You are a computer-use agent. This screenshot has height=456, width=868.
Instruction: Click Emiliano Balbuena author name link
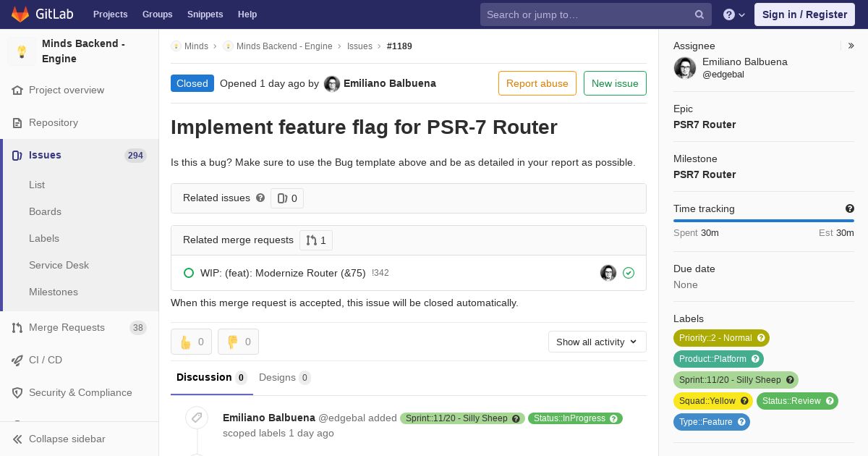pyautogui.click(x=390, y=83)
